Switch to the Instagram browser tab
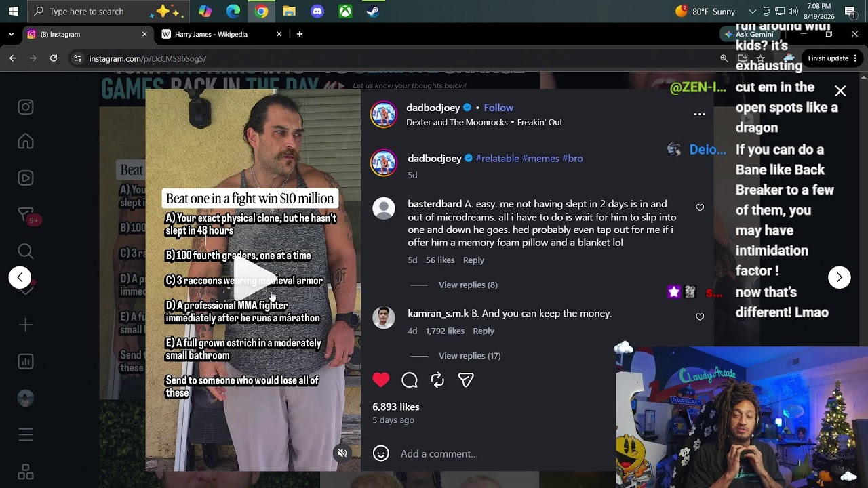Screen dimensions: 868x488 coord(87,34)
